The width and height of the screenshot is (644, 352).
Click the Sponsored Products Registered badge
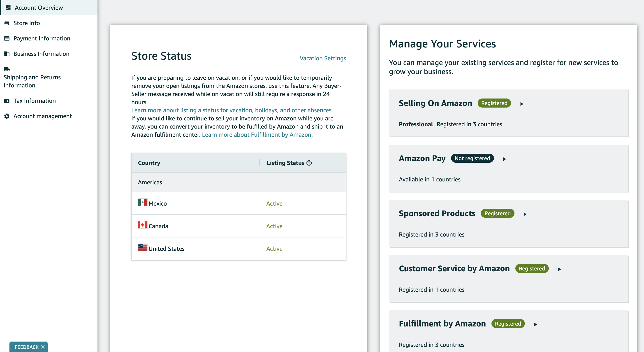497,213
